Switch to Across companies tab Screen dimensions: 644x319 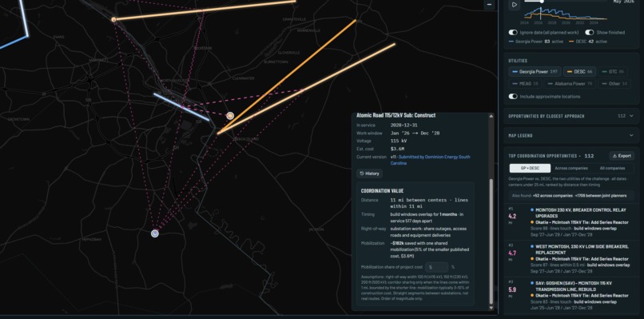(x=571, y=168)
